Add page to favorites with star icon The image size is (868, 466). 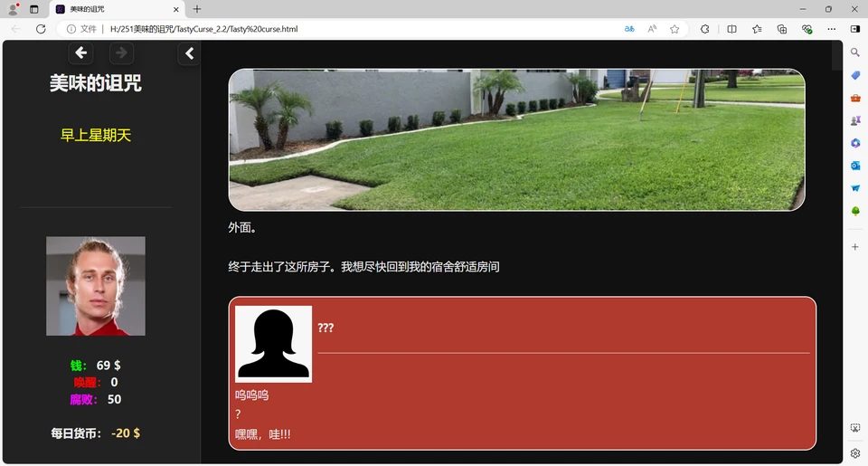coord(675,29)
